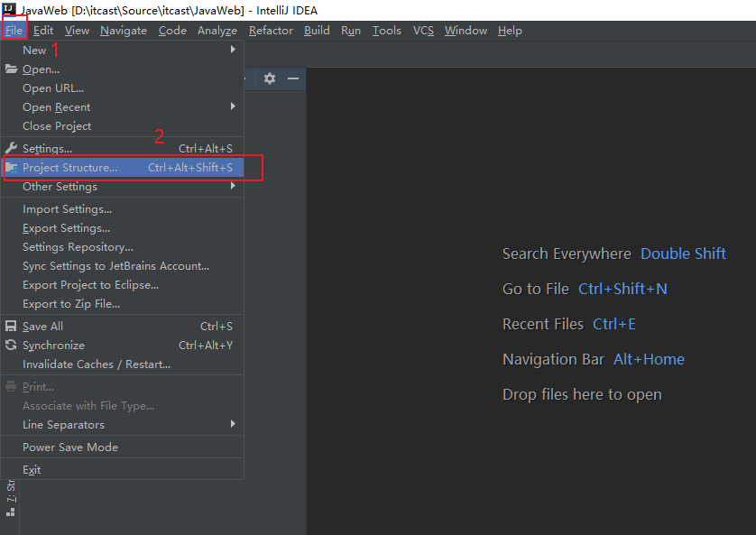Open the Navigate menu
Image resolution: width=756 pixels, height=535 pixels.
(124, 31)
